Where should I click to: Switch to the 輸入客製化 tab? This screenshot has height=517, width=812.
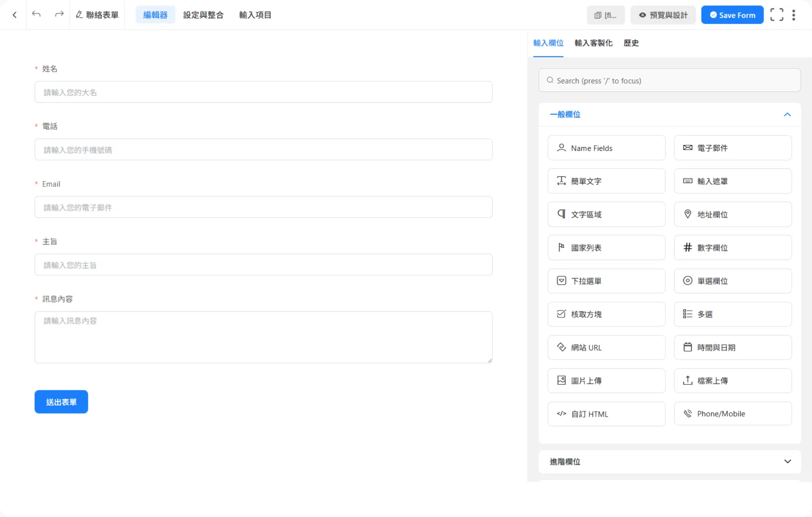[593, 43]
